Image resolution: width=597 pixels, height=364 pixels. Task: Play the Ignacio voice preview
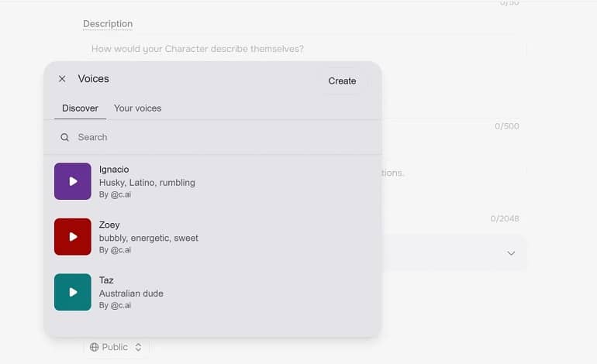(x=73, y=181)
